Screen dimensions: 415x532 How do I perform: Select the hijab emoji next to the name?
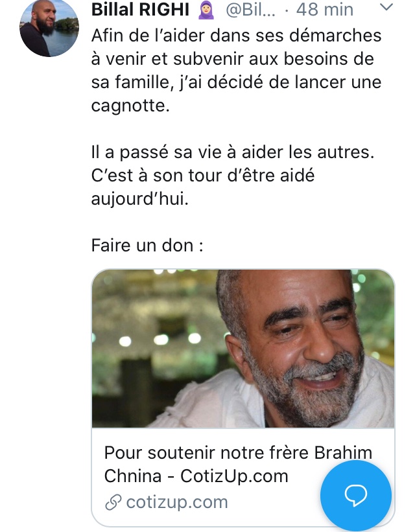pos(206,10)
